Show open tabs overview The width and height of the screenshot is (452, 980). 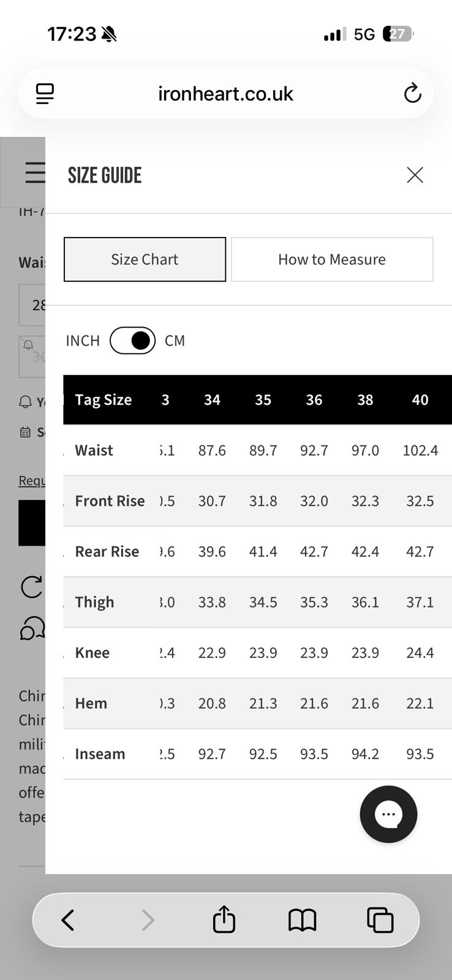point(380,920)
